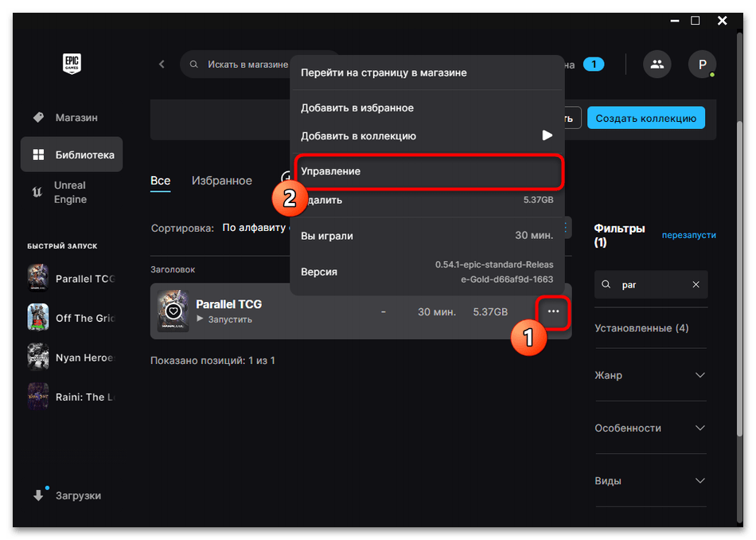
Task: Launch Parallel TCG from quick launch
Action: click(x=72, y=279)
